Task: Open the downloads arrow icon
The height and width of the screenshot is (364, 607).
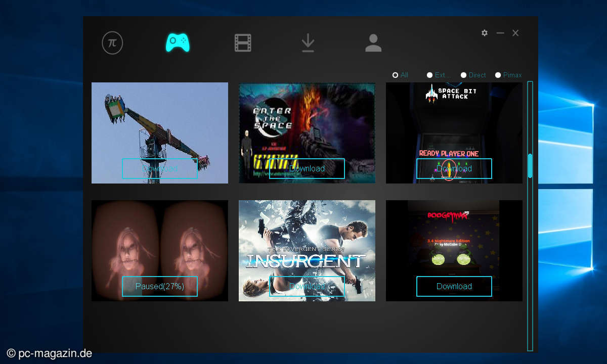Action: click(x=308, y=43)
